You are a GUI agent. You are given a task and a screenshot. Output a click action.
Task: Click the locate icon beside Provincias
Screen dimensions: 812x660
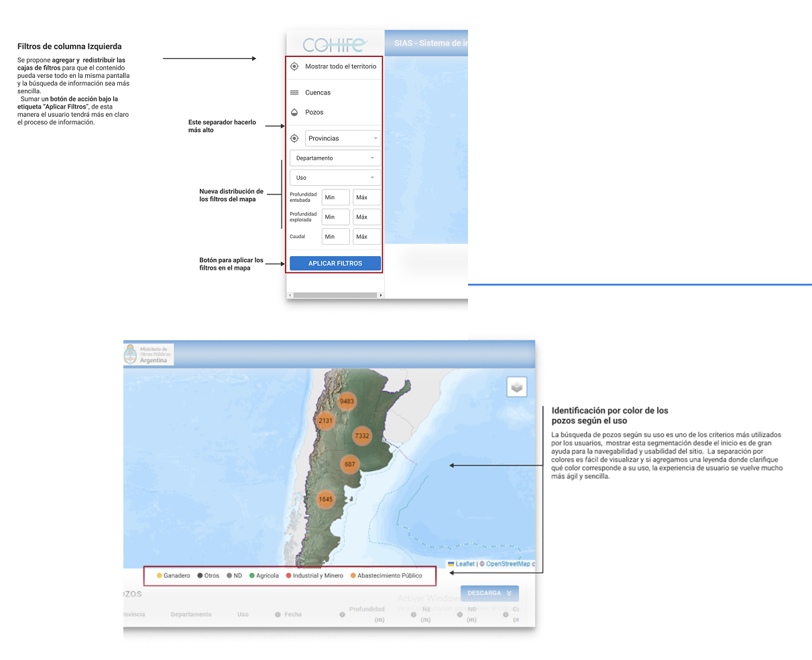point(294,138)
